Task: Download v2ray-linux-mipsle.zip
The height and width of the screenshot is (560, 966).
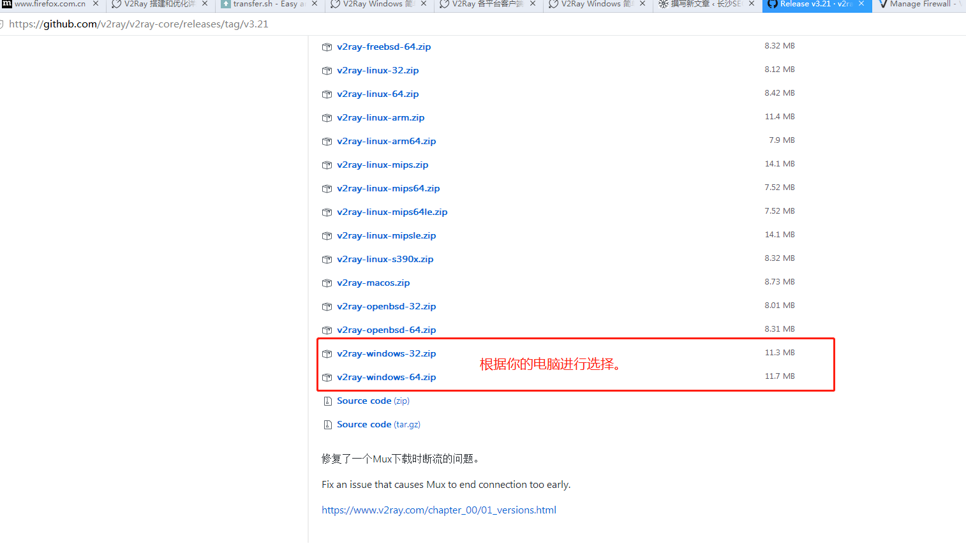Action: click(x=386, y=235)
